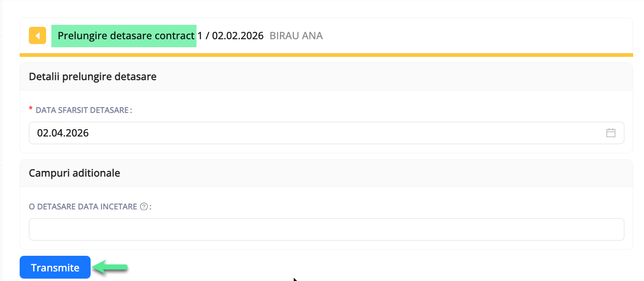Click the date value 02.04.2026

pyautogui.click(x=63, y=133)
